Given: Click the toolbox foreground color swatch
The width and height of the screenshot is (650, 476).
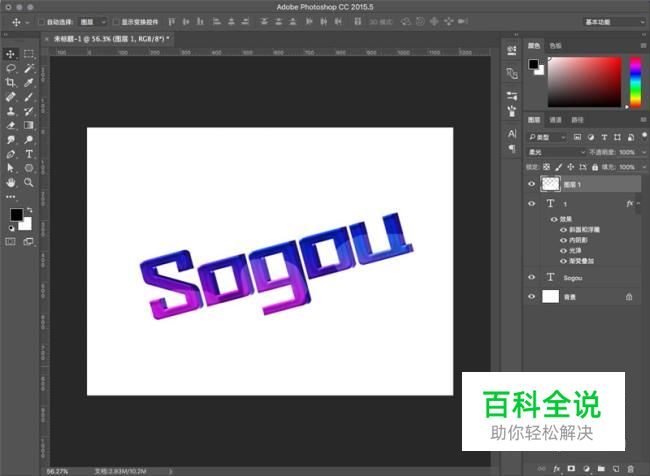Looking at the screenshot, I should click(16, 214).
